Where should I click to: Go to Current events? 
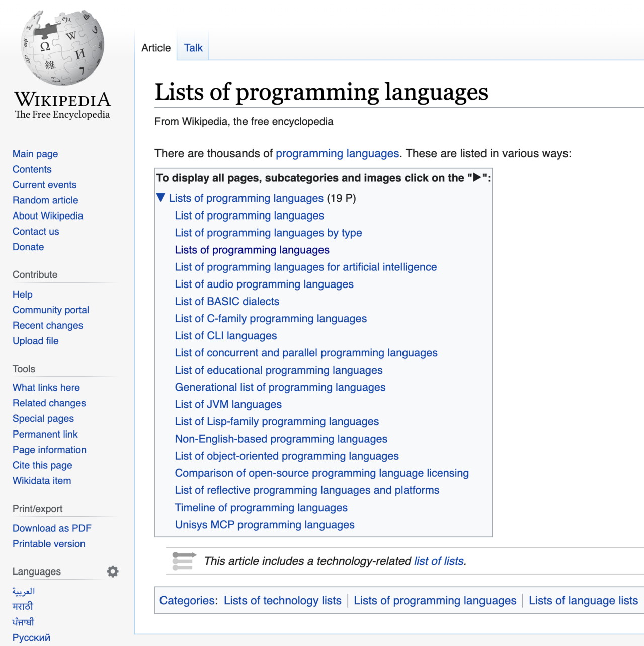[x=45, y=185]
